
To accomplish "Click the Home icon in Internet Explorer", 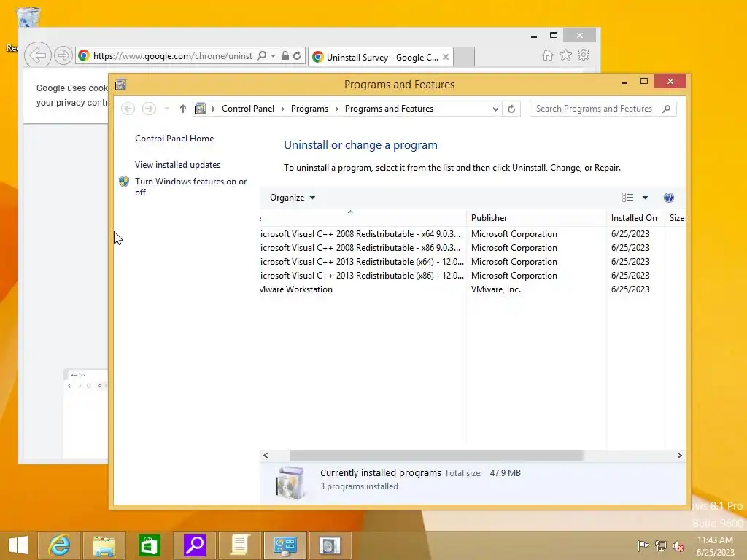I will [x=548, y=55].
